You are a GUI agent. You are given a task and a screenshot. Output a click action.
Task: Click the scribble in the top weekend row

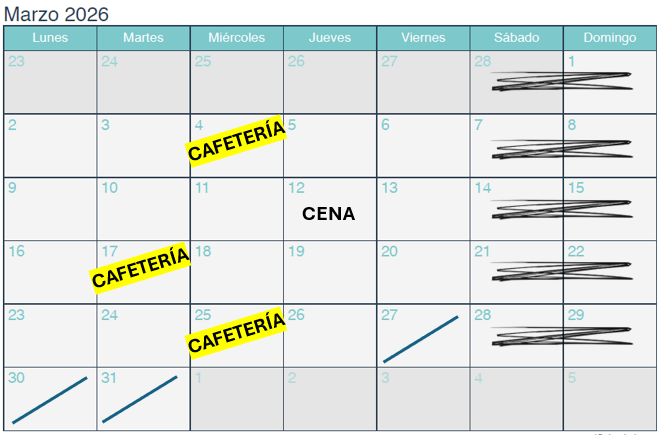coord(562,81)
